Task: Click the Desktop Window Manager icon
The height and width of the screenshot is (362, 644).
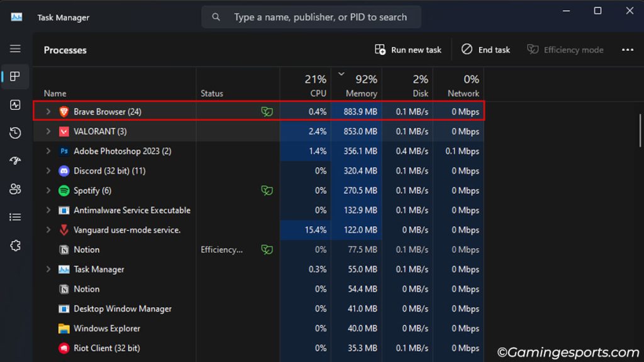Action: click(64, 309)
